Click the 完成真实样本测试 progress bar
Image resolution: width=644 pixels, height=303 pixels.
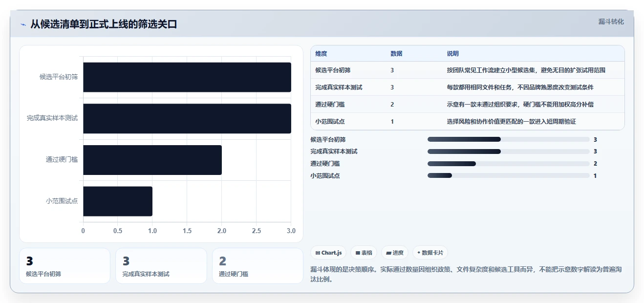click(x=509, y=151)
